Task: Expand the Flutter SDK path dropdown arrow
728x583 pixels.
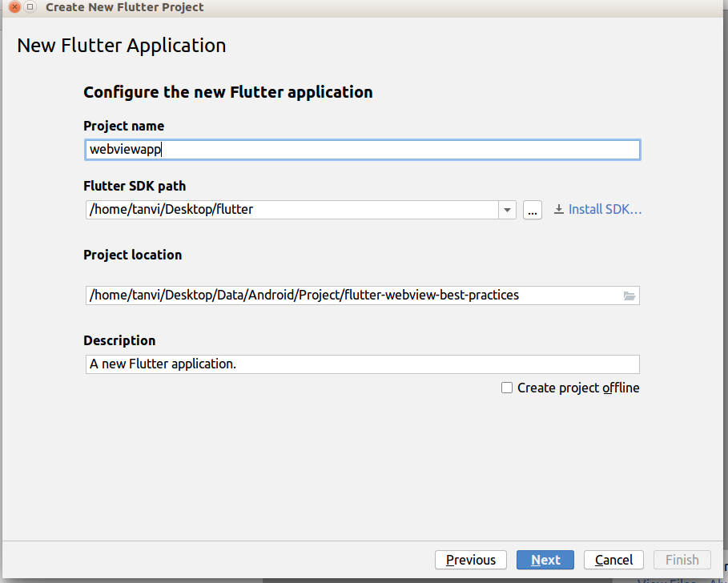Action: [507, 210]
